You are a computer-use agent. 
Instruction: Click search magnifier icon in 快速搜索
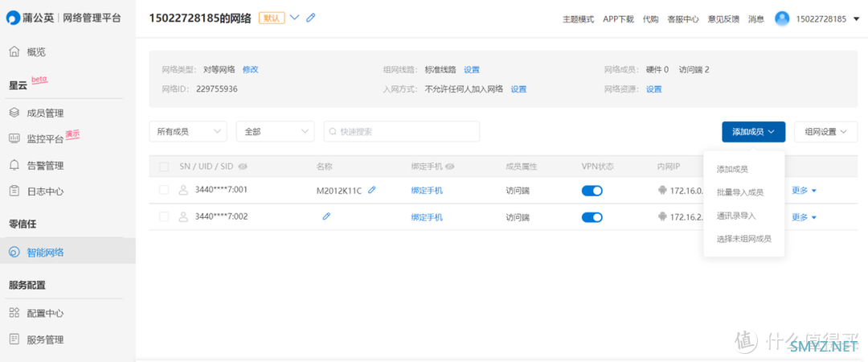click(x=333, y=132)
